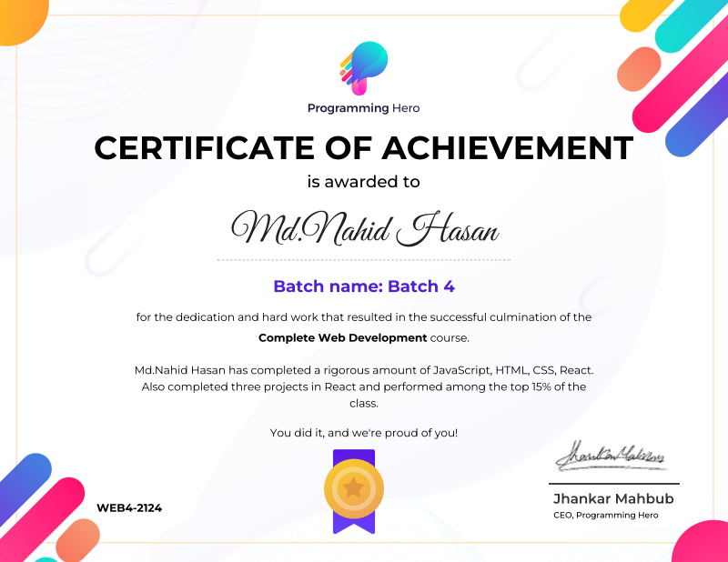Click the CERTIFICATE OF ACHIEVEMENT heading
728x562 pixels.
(x=363, y=146)
